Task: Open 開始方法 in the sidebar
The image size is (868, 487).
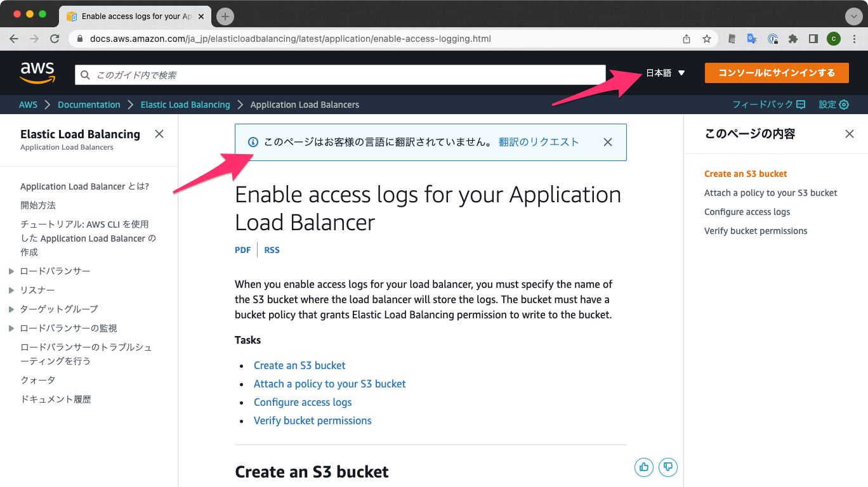Action: click(38, 205)
